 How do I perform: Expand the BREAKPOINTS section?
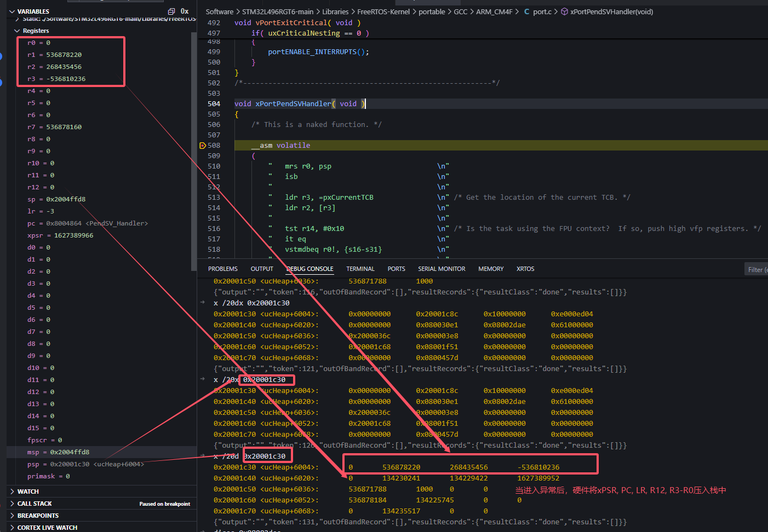pyautogui.click(x=13, y=516)
